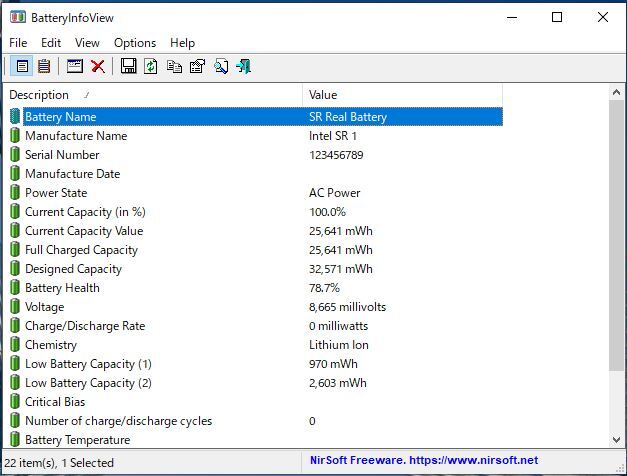Click the 78.7% battery health value
The height and width of the screenshot is (476, 627).
[324, 288]
